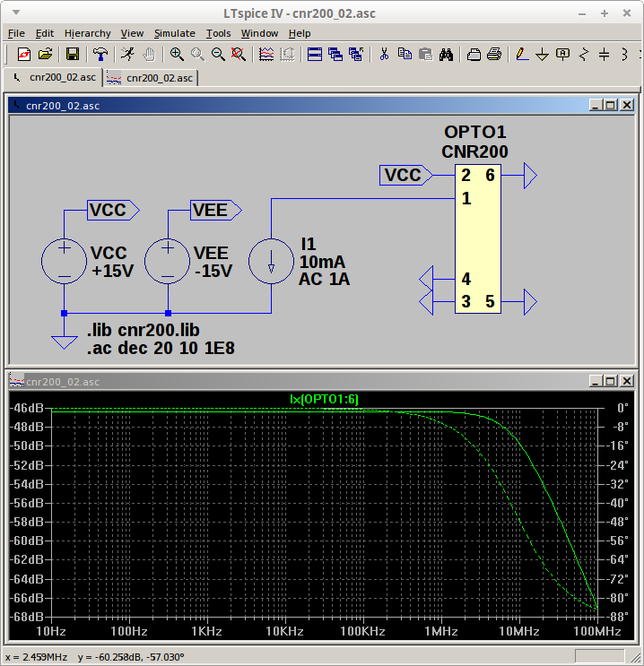Open the Tools menu
Image resolution: width=644 pixels, height=666 pixels.
(218, 33)
